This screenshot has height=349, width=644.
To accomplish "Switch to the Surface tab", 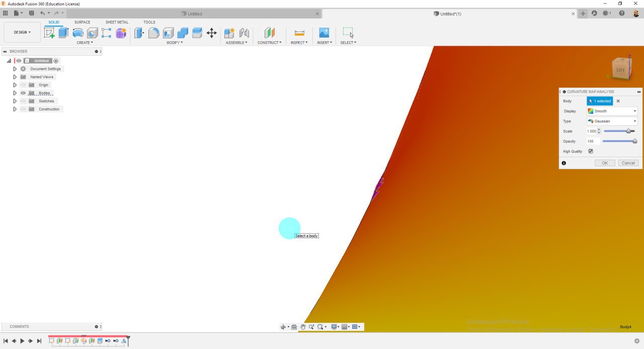I will [x=82, y=22].
